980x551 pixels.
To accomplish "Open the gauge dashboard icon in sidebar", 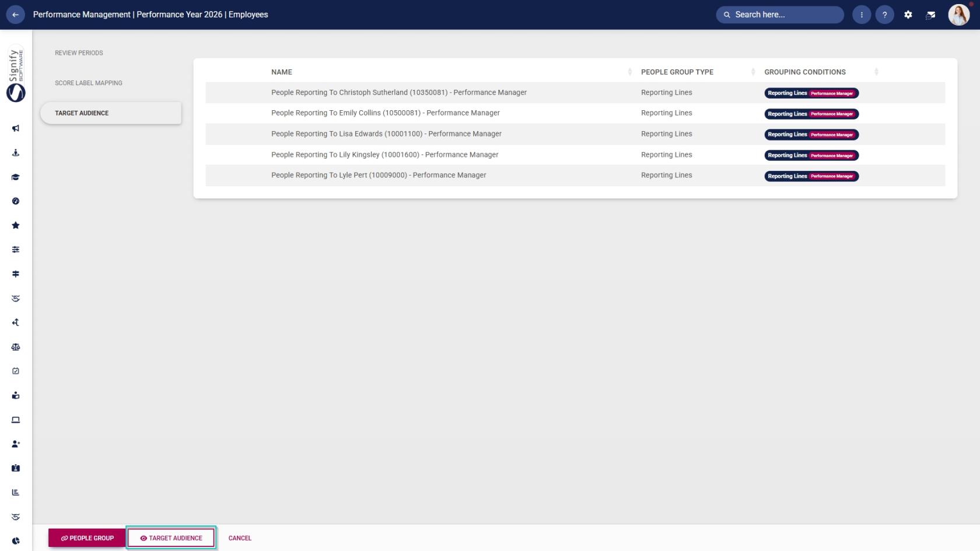I will [x=16, y=201].
